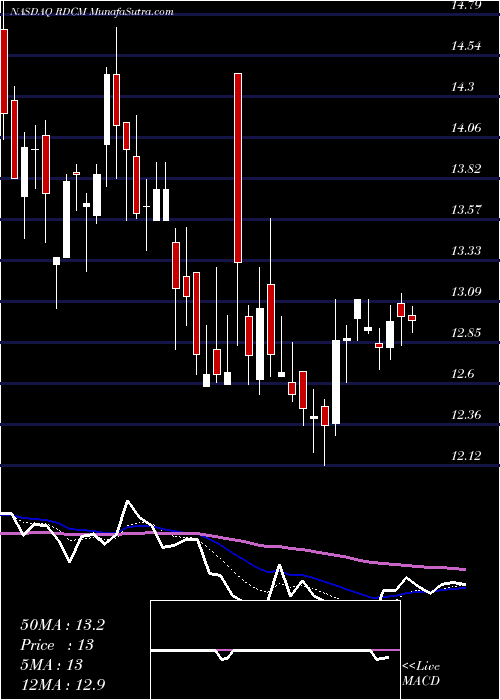
Task: Click the blue moving average line at its right end
Action: click(462, 588)
